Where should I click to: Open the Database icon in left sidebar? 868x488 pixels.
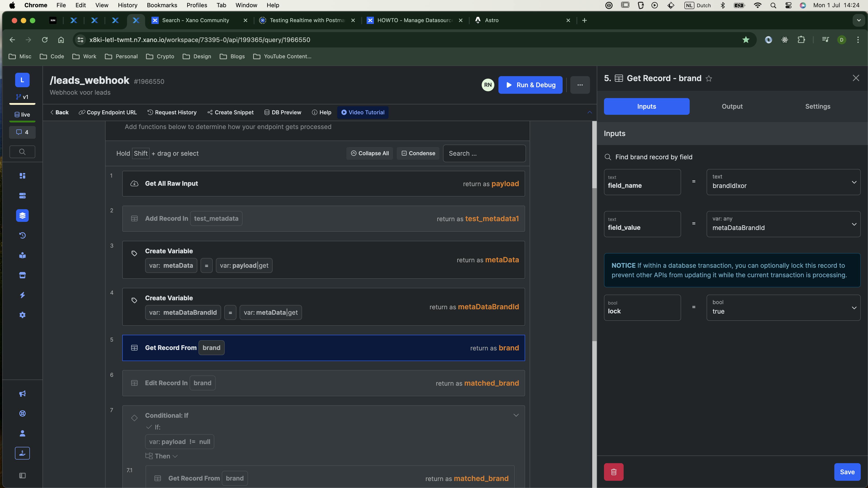click(x=22, y=196)
